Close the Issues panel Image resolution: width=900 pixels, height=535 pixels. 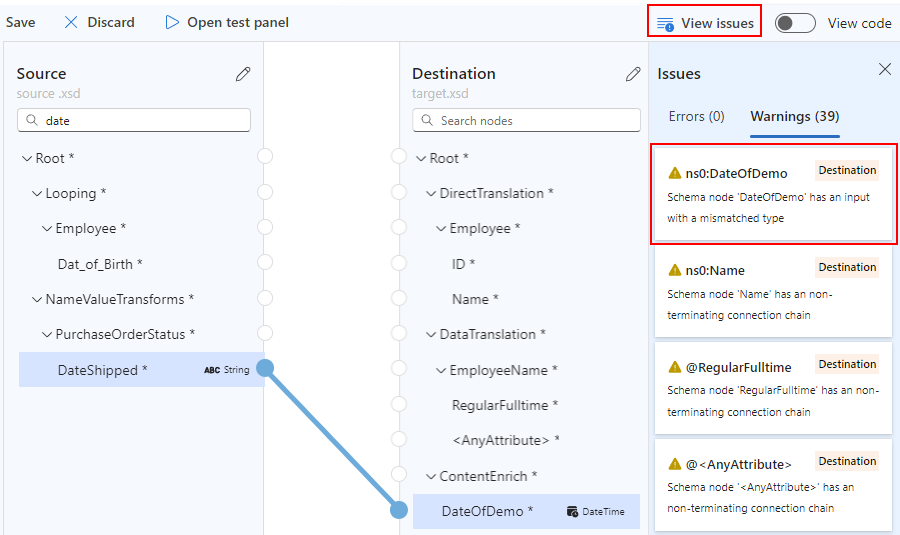click(885, 69)
